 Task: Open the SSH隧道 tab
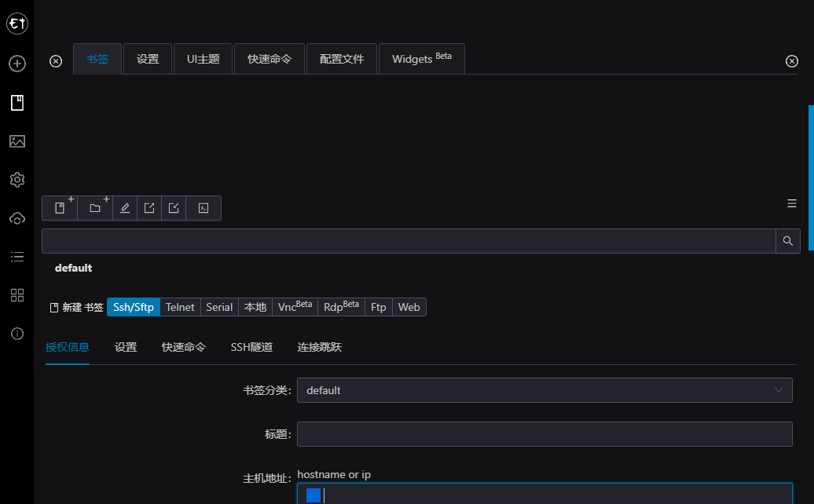[251, 347]
